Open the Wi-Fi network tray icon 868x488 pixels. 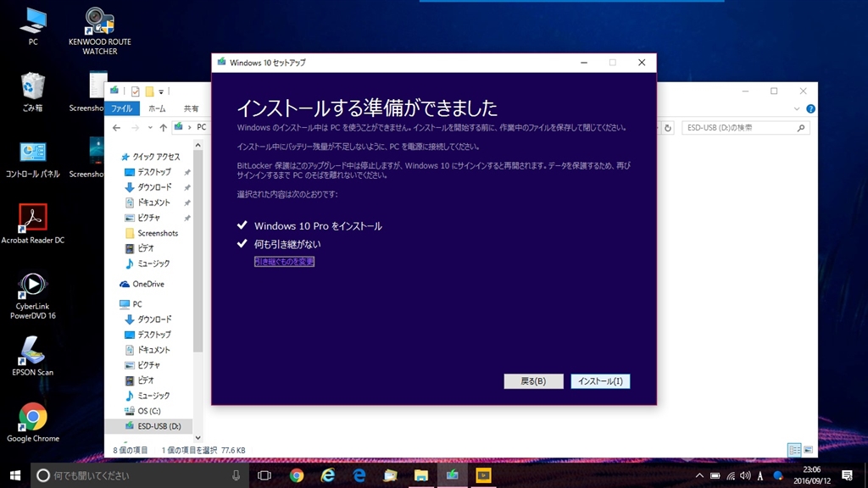731,475
